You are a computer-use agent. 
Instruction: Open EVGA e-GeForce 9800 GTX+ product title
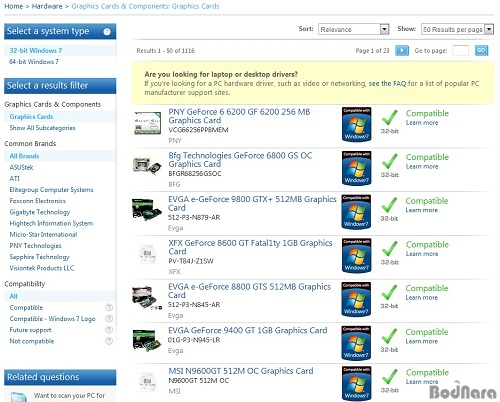(x=252, y=203)
